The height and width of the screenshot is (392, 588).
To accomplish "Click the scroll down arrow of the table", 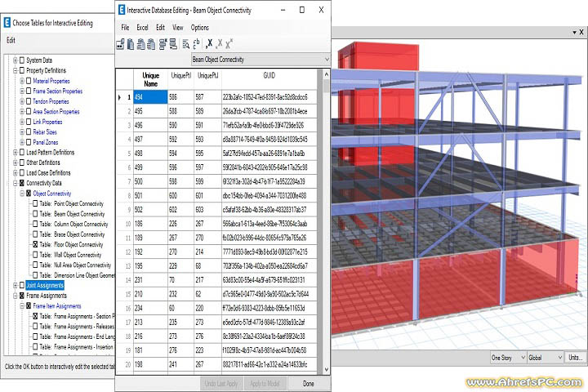I will (326, 369).
